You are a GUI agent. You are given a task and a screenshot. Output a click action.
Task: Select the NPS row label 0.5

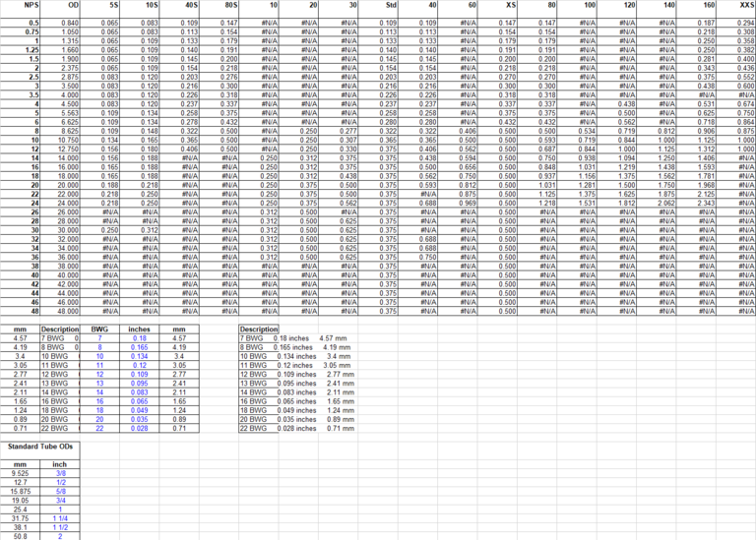[21, 23]
